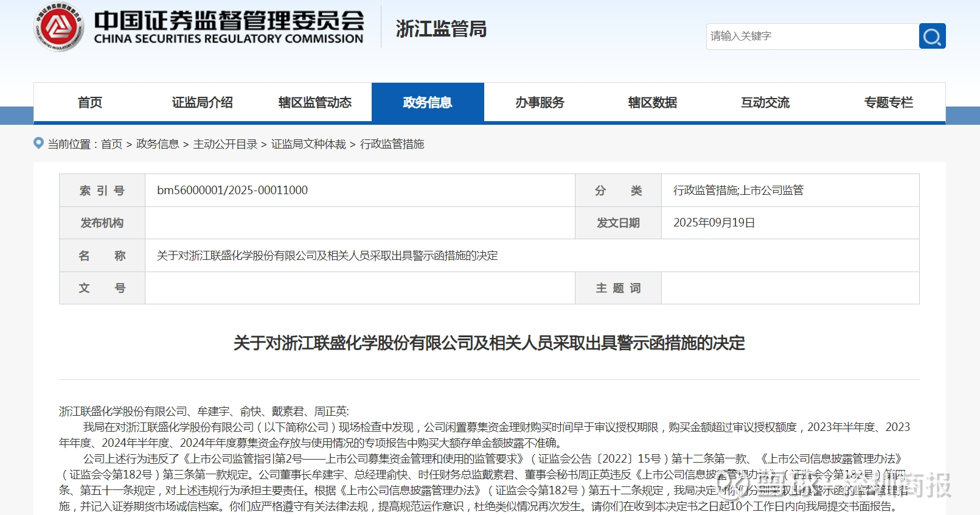980x515 pixels.
Task: Click the 索引号 table label
Action: click(x=102, y=191)
